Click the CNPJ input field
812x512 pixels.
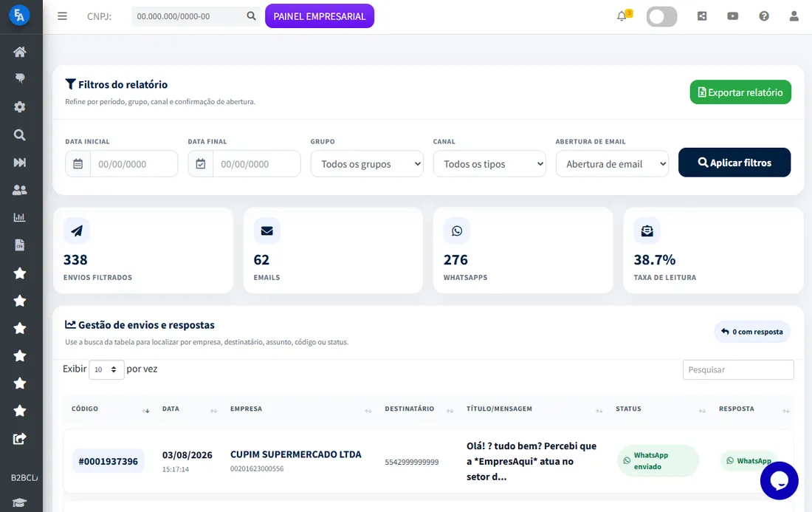(188, 16)
